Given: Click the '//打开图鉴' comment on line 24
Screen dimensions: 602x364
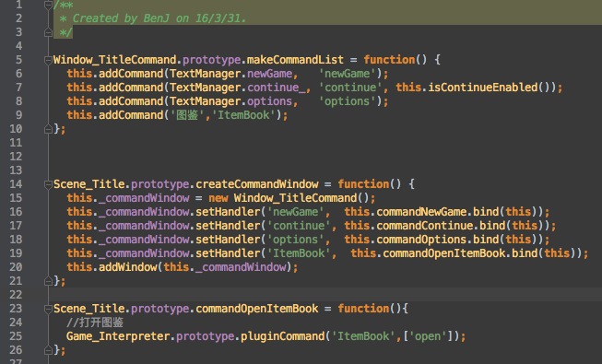Looking at the screenshot, I should (95, 323).
